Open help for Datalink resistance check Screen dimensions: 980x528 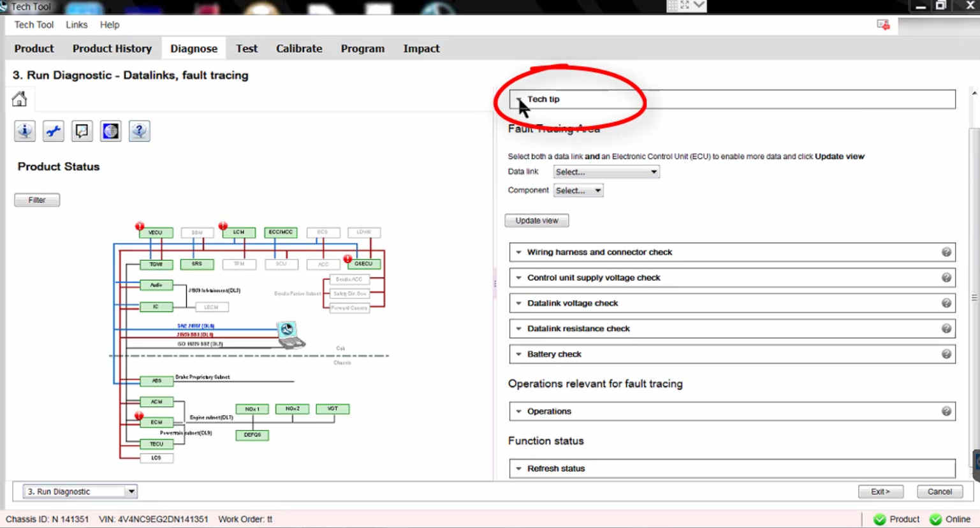(946, 328)
